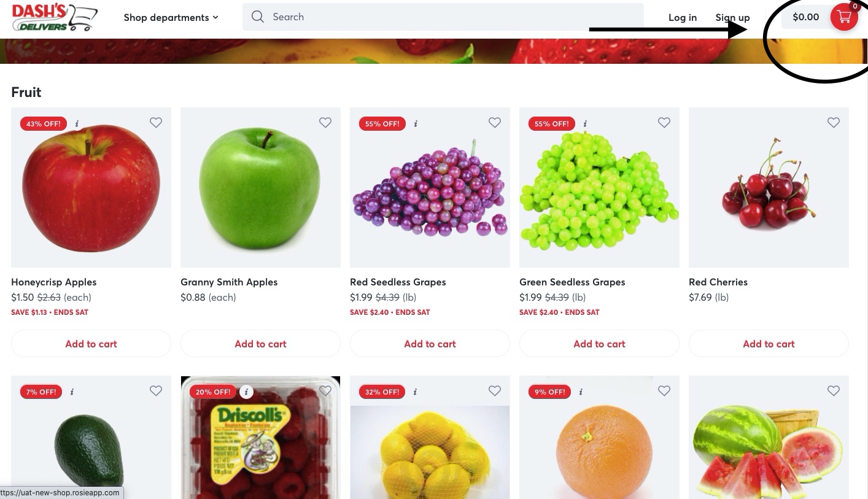
Task: Show info icon on Green Seedless Grapes
Action: point(585,123)
